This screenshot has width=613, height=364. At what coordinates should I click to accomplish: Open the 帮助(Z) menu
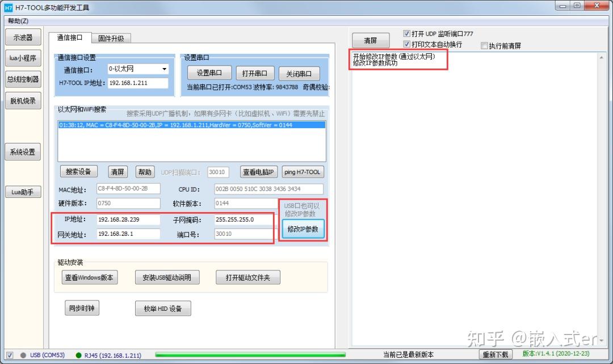17,20
